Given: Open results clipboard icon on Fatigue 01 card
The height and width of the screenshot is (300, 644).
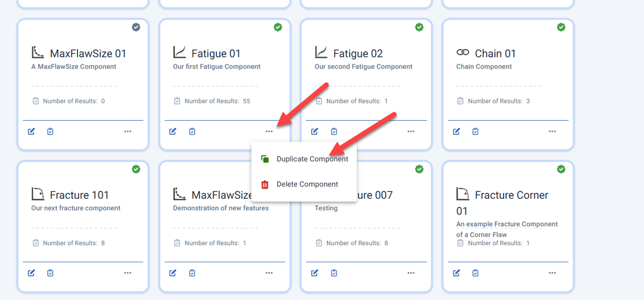Looking at the screenshot, I should tap(192, 131).
